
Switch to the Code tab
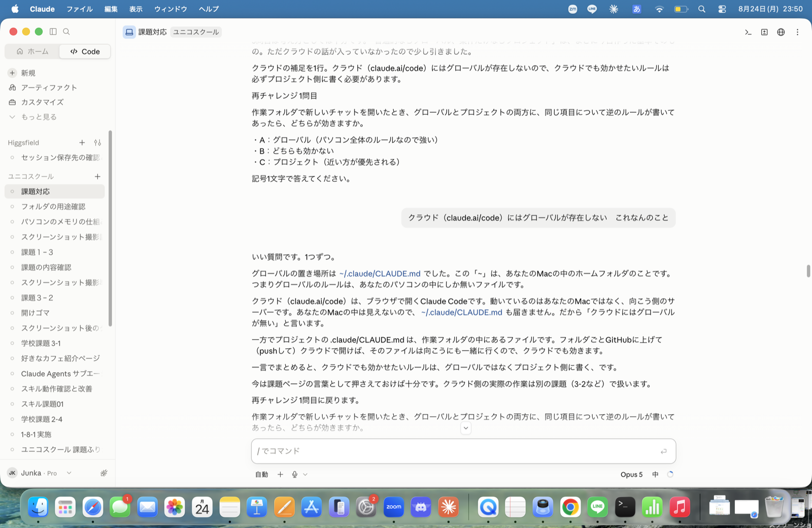click(85, 51)
